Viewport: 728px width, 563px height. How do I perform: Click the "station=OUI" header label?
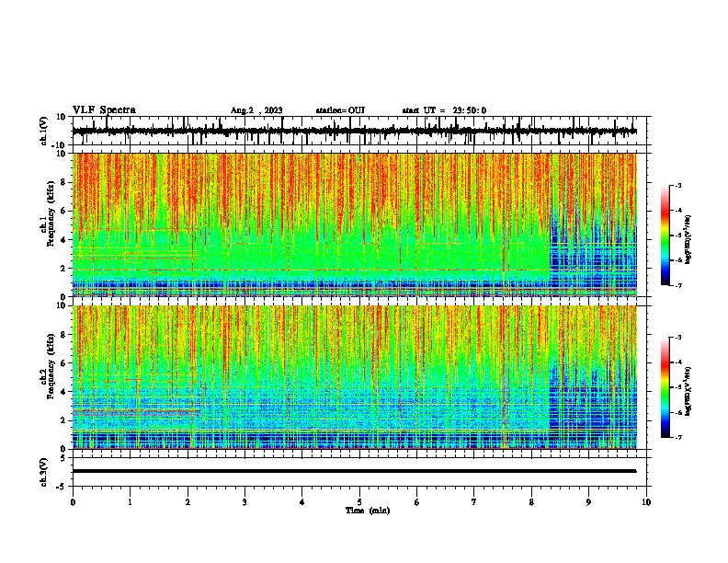click(x=340, y=110)
